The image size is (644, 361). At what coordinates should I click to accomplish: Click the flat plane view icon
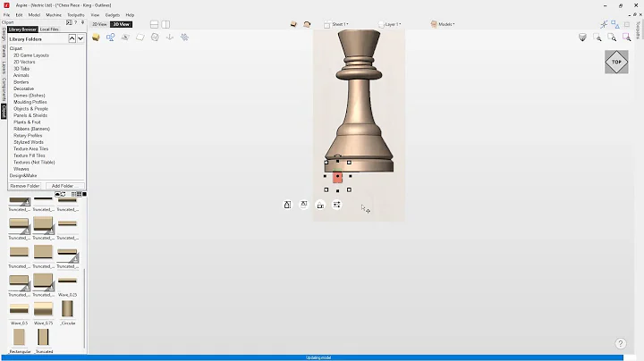(140, 38)
